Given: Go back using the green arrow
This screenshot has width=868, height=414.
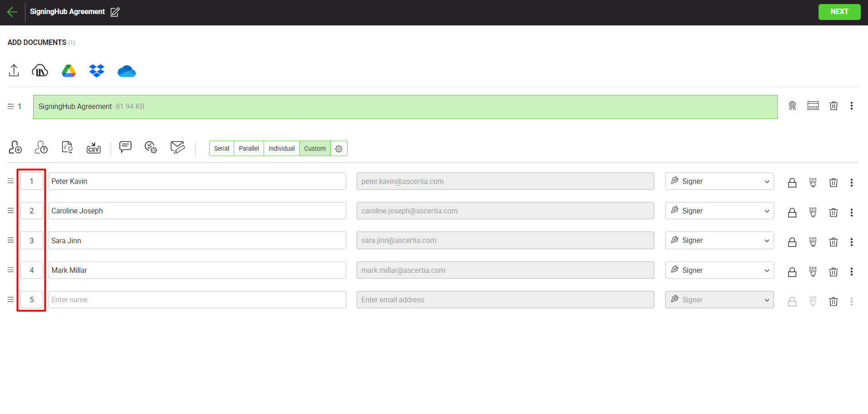Looking at the screenshot, I should [12, 12].
